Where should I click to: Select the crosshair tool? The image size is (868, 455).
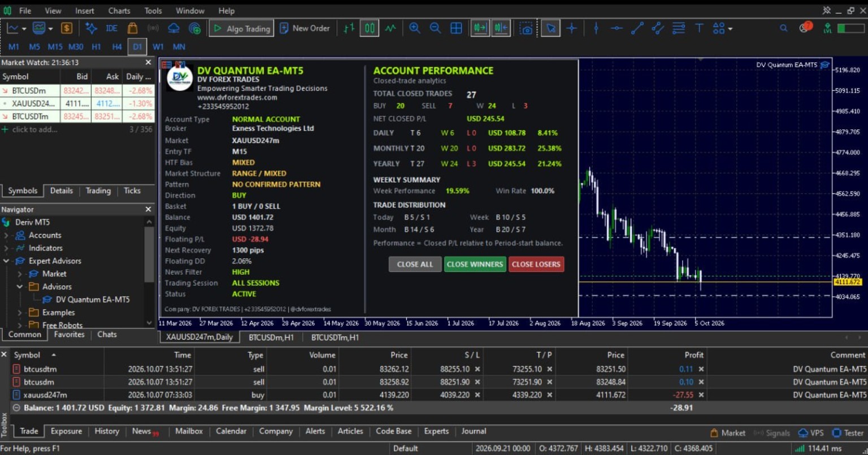pyautogui.click(x=571, y=28)
